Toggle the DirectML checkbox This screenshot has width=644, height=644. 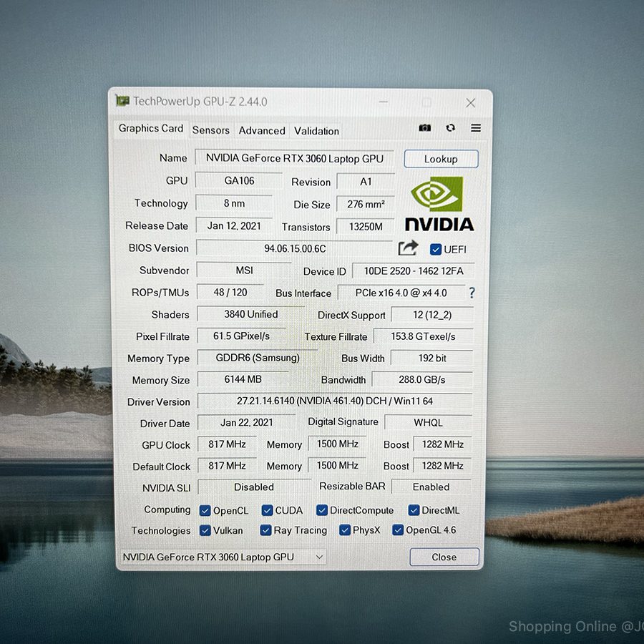[x=414, y=510]
